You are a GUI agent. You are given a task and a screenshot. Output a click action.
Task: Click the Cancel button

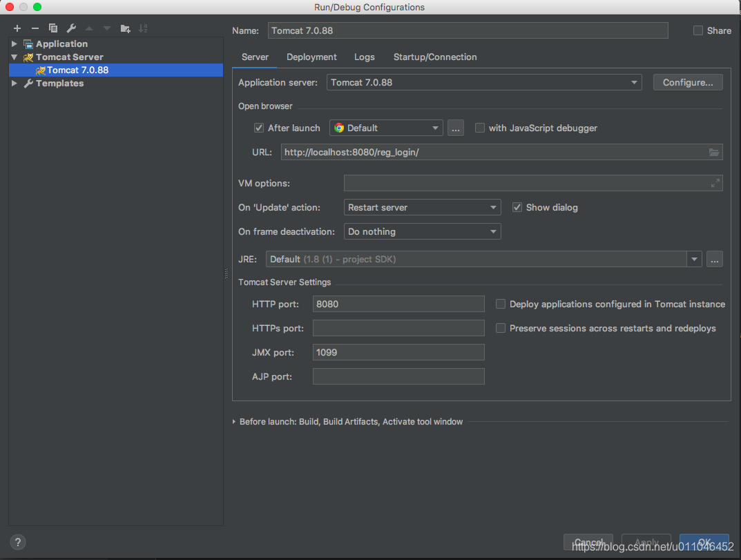pos(588,542)
